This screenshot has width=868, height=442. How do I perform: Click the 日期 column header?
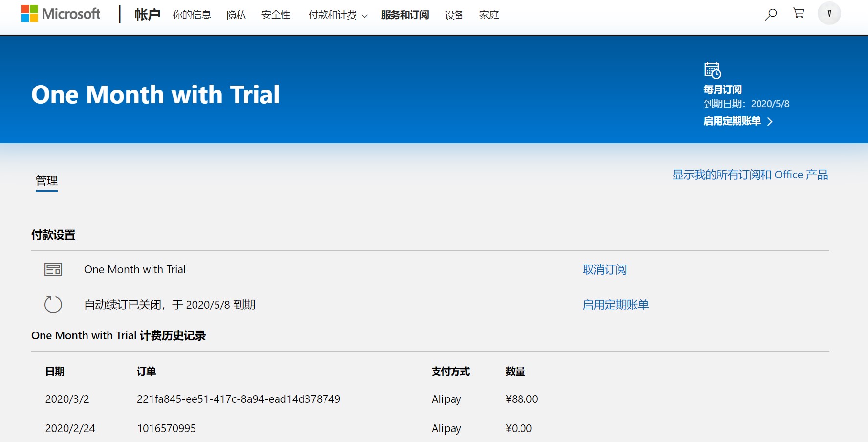pos(55,371)
